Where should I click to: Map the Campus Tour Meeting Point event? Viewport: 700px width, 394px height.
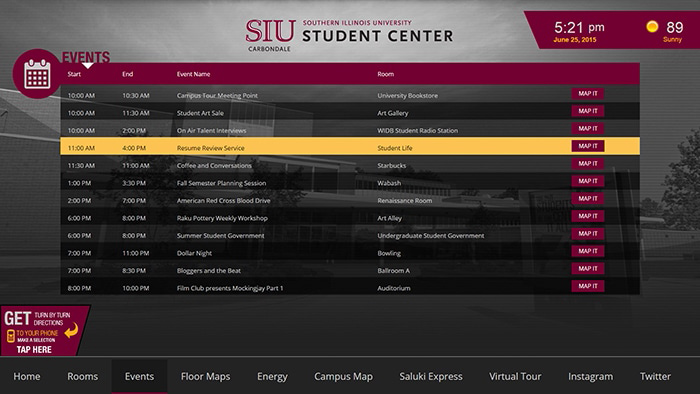tap(588, 94)
